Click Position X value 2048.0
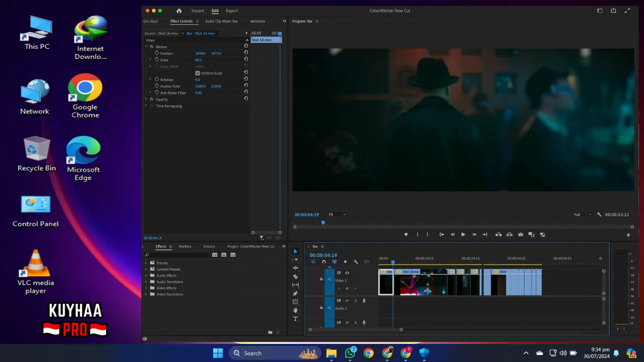The width and height of the screenshot is (644, 362). click(200, 53)
